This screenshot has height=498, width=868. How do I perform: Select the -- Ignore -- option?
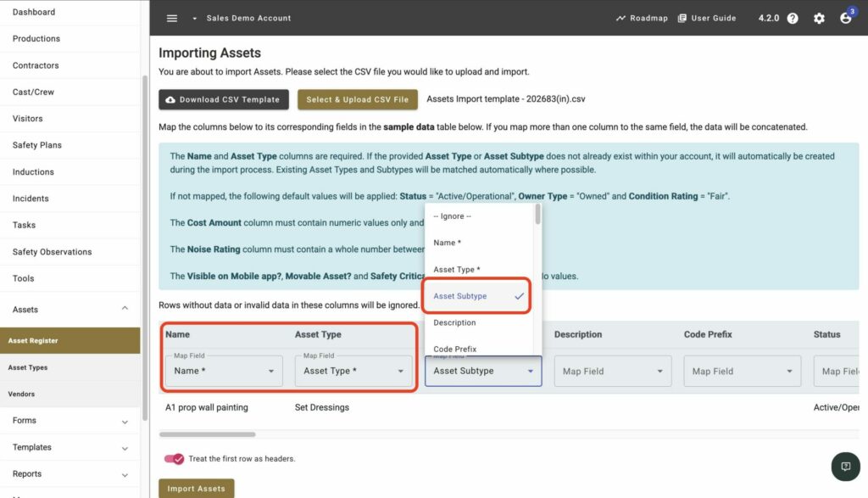(479, 216)
